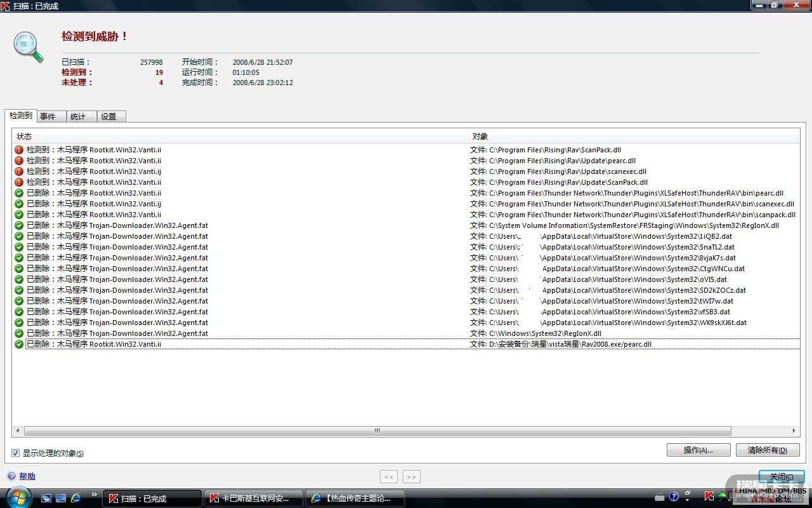Click the >> next button

(411, 477)
